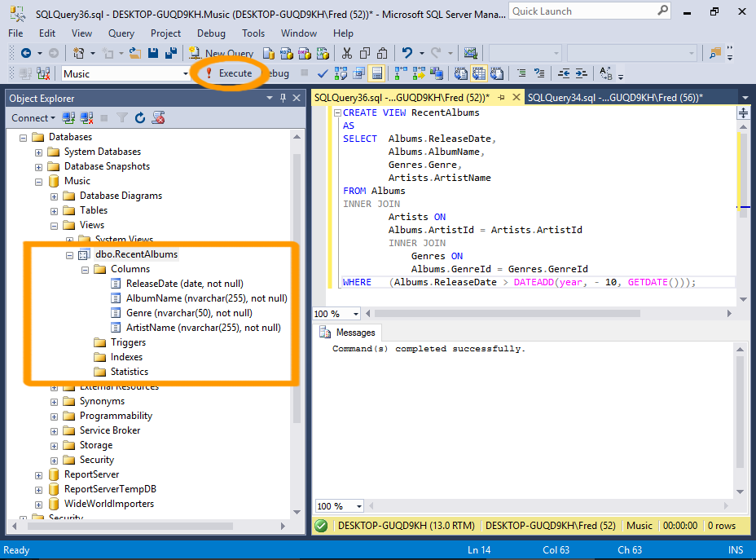Click the Save disk icon in toolbar

click(152, 53)
